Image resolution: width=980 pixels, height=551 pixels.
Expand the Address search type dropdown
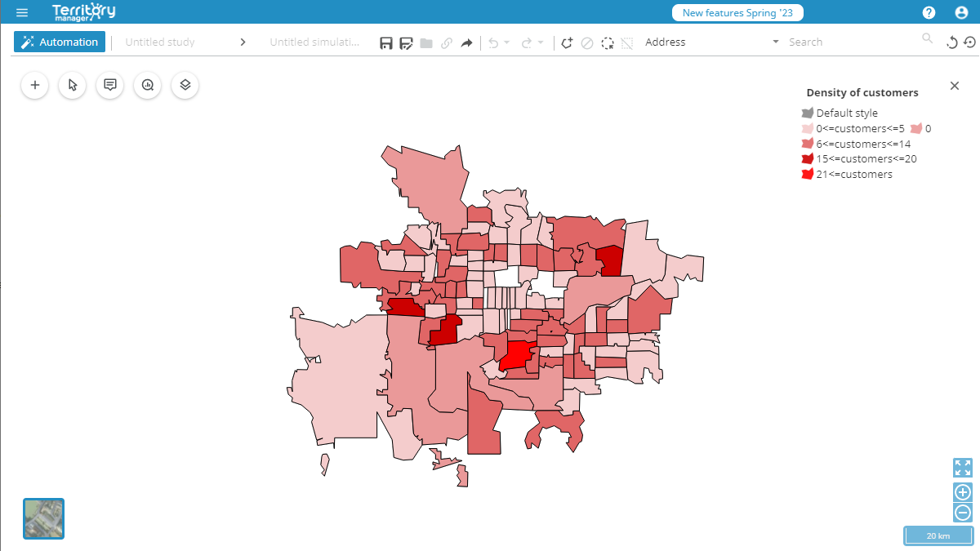click(776, 42)
